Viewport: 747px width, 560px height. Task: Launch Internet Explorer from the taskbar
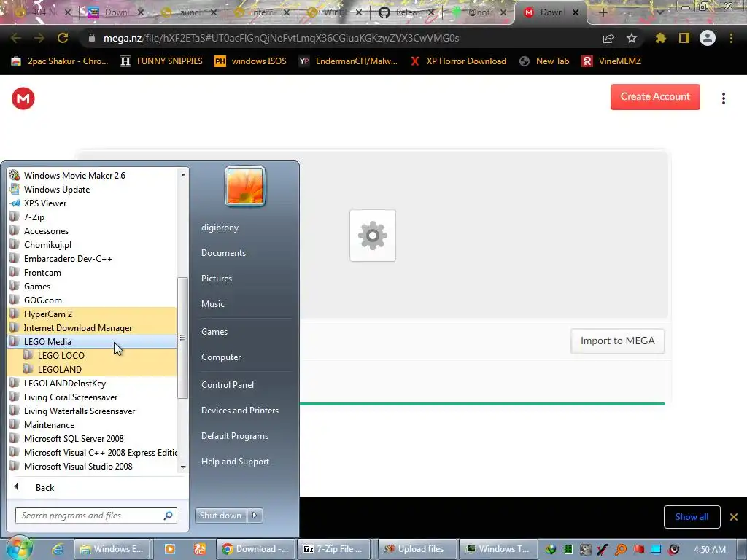point(58,549)
